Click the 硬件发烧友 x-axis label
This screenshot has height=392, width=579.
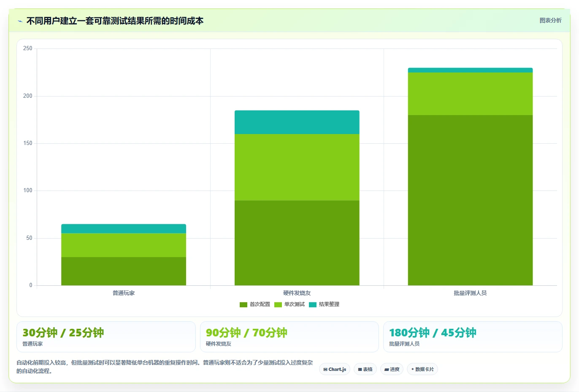(x=297, y=293)
